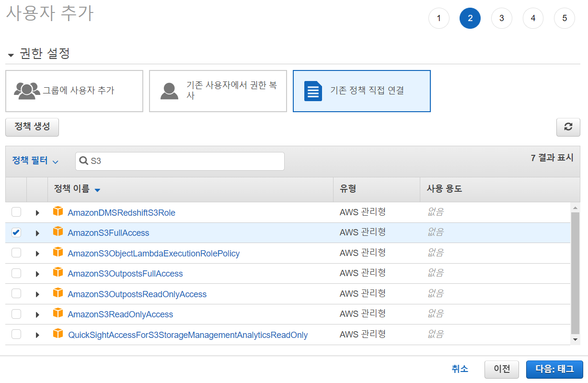This screenshot has width=588, height=383.
Task: Click the refresh policies icon button
Action: [568, 127]
